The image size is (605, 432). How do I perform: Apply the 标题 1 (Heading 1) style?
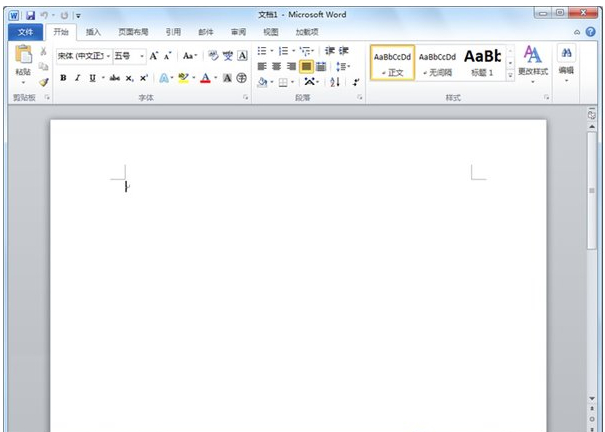(x=482, y=63)
